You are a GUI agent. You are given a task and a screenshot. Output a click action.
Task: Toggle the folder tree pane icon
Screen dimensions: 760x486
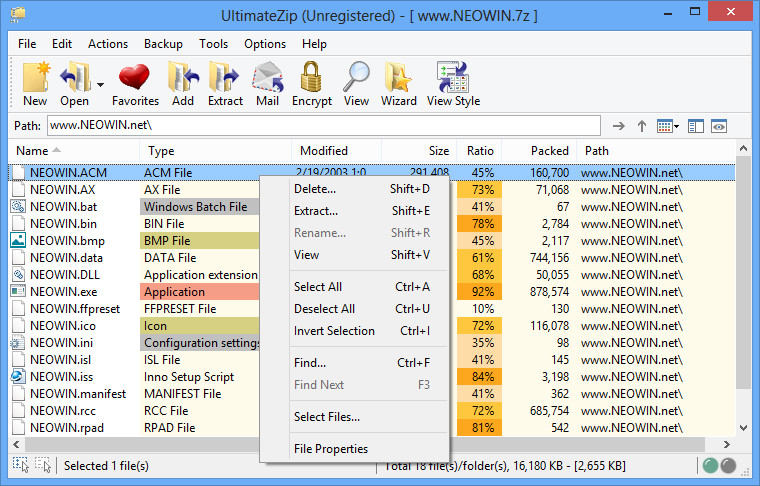[696, 126]
